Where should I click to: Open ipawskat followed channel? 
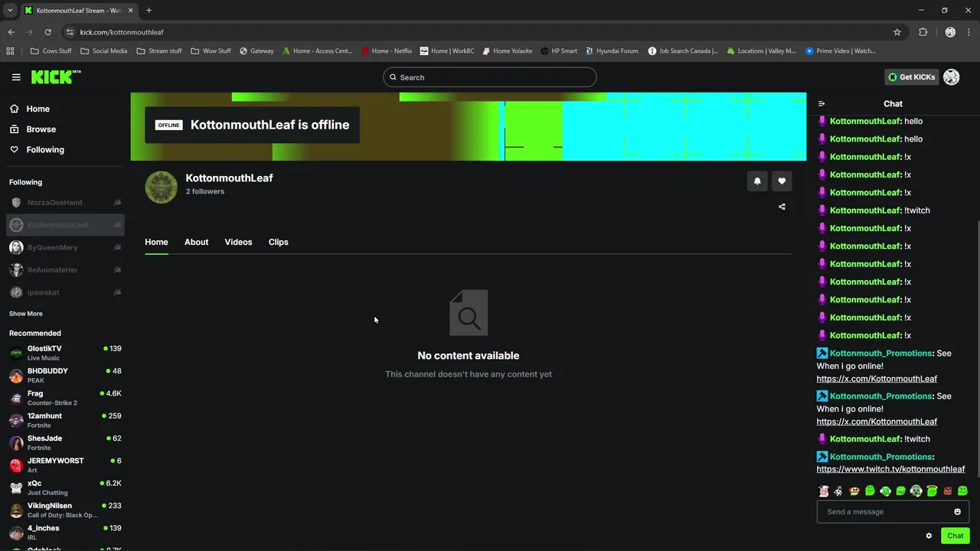click(65, 292)
